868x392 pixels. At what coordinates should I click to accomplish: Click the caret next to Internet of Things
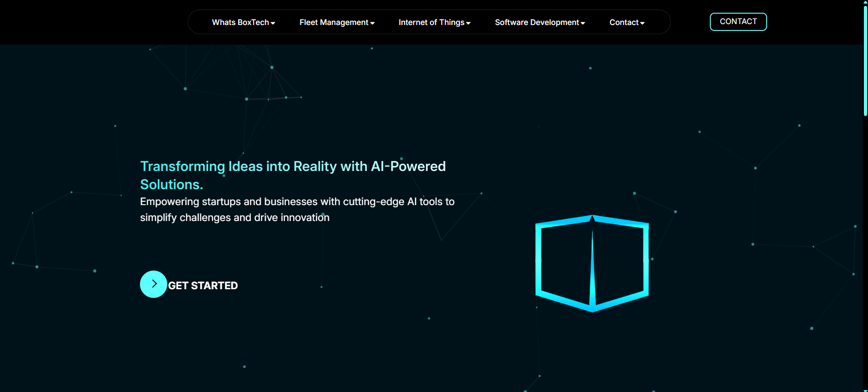468,23
